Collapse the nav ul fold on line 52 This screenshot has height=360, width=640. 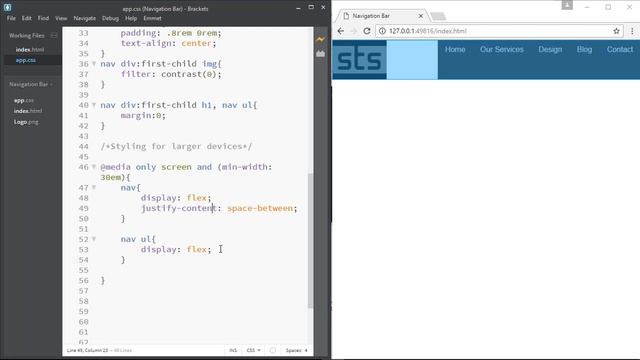[x=94, y=239]
